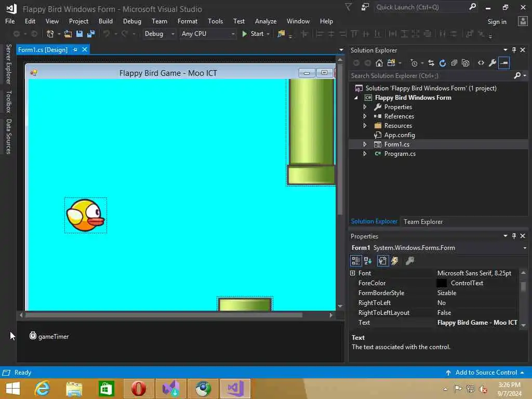532x399 pixels.
Task: Open the Project menu
Action: coord(78,21)
